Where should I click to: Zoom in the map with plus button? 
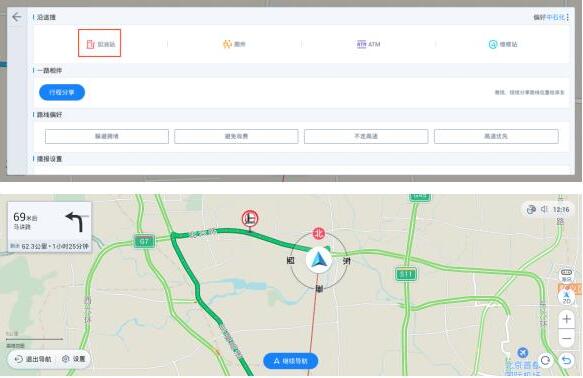[566, 319]
